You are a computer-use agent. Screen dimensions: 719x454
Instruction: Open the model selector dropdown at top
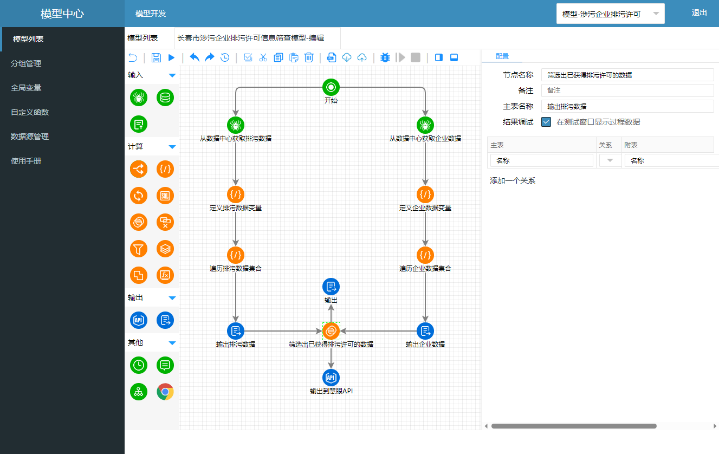[610, 13]
